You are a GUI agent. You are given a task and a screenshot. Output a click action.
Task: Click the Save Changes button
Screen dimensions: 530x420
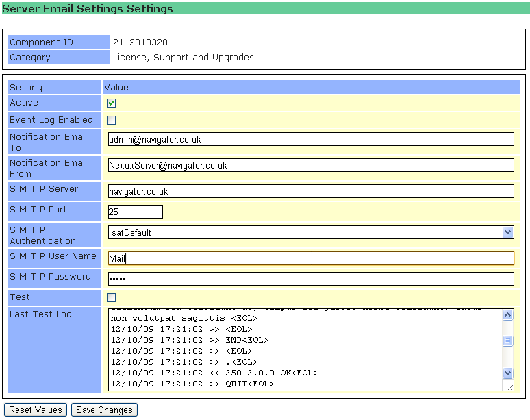tap(104, 410)
